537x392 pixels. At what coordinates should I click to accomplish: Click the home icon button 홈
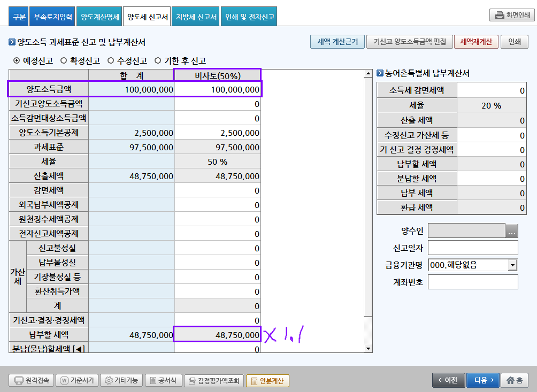[x=515, y=380]
